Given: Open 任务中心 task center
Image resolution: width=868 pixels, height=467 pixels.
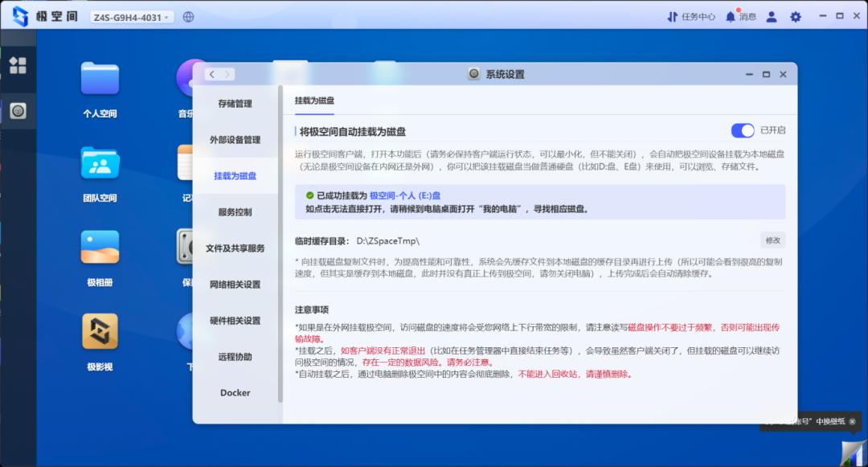Looking at the screenshot, I should tap(691, 17).
